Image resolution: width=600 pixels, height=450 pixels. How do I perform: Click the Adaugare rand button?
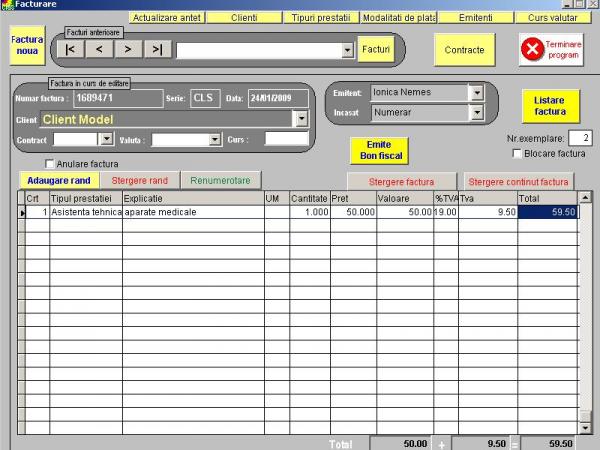(59, 181)
